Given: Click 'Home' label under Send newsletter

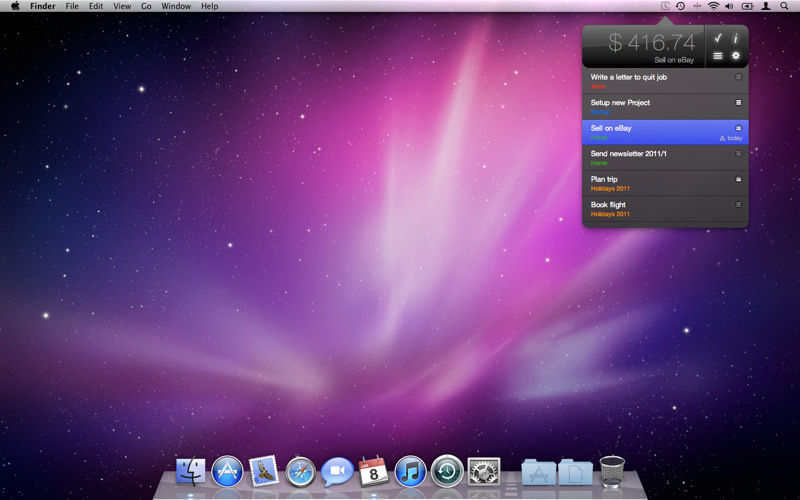Looking at the screenshot, I should pyautogui.click(x=599, y=163).
